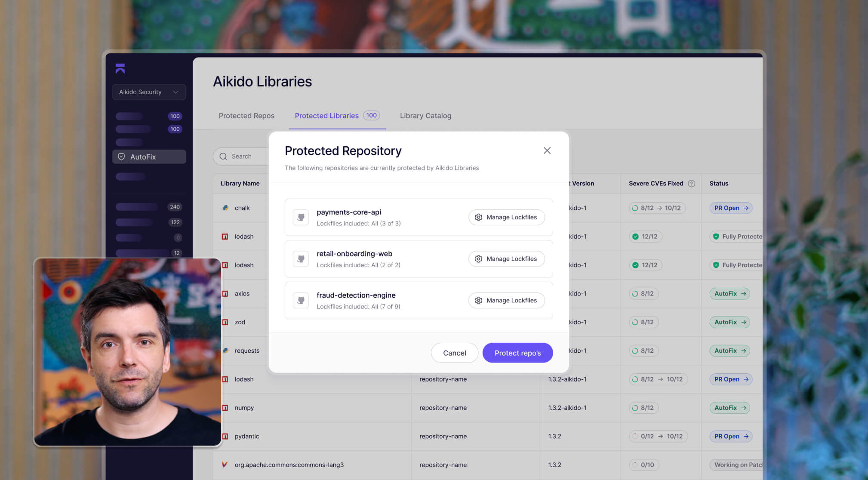Click AutoFix for the numpy row
This screenshot has height=480, width=868.
729,408
